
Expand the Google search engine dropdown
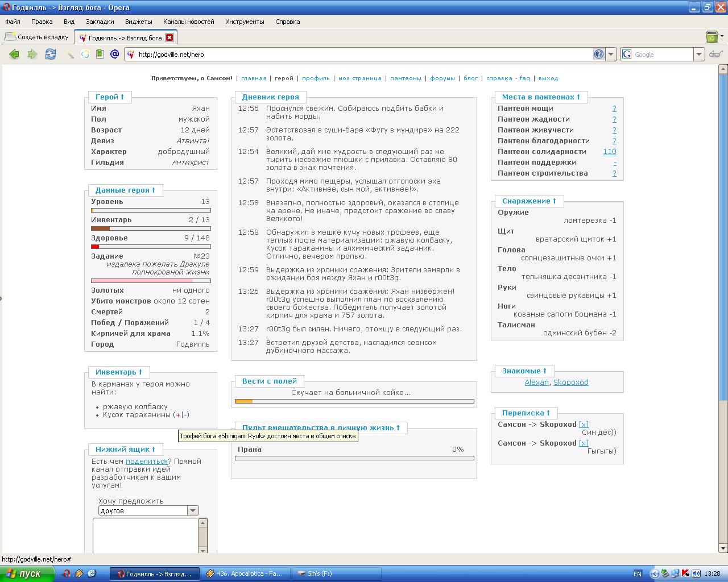pyautogui.click(x=699, y=54)
